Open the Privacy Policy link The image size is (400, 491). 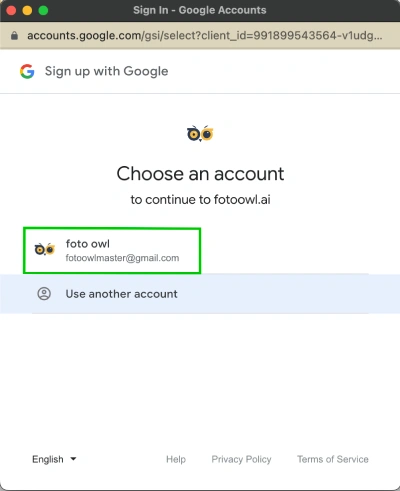(x=241, y=459)
